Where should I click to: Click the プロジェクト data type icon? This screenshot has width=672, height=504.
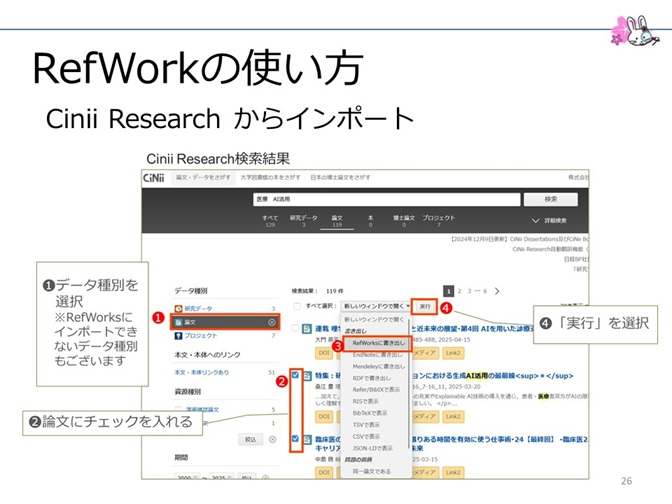point(179,336)
